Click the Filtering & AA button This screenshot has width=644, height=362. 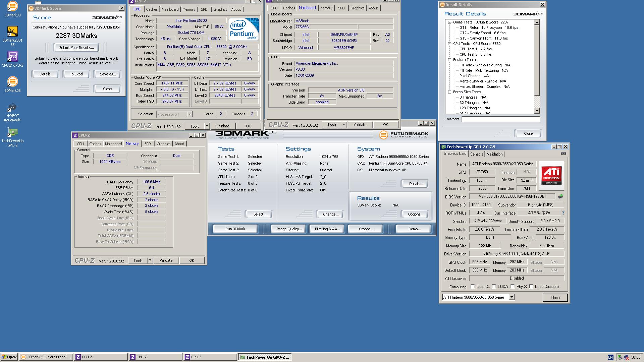(x=327, y=229)
